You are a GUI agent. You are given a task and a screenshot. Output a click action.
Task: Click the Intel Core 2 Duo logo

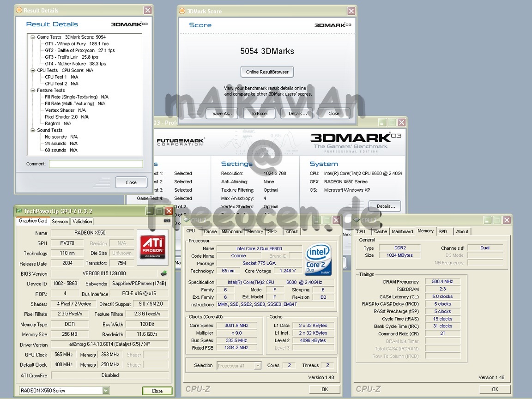(318, 259)
